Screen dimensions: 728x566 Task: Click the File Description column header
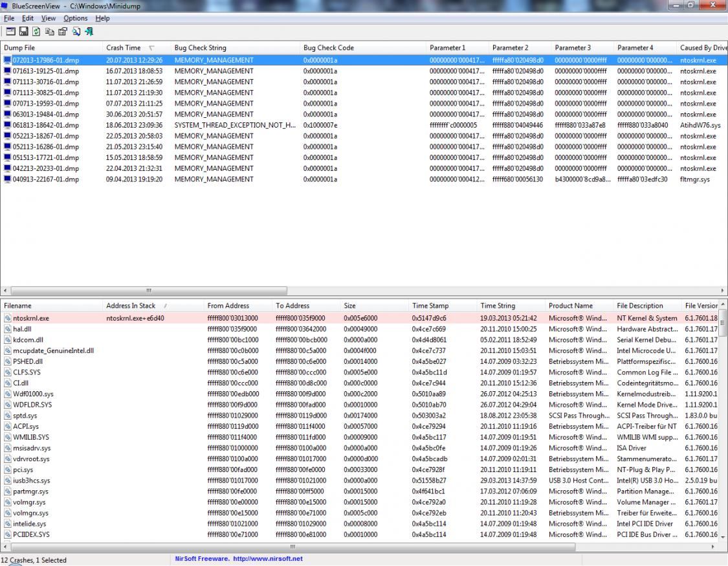click(647, 305)
